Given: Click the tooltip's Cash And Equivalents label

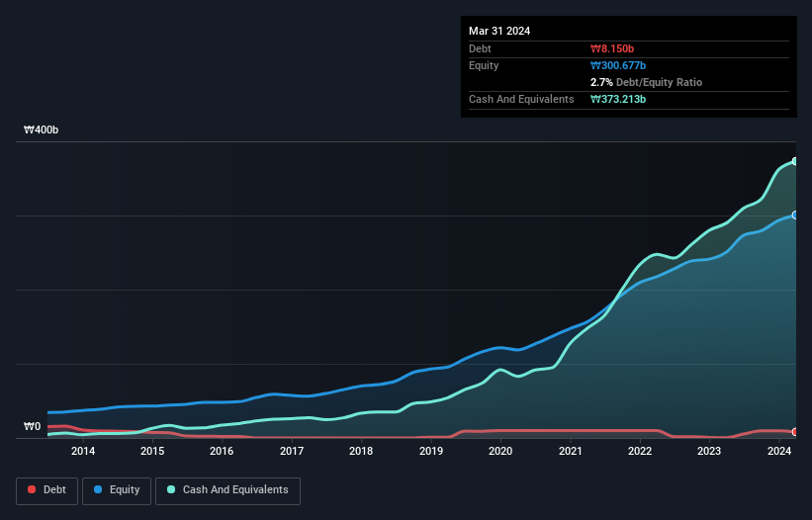Looking at the screenshot, I should click(521, 99).
